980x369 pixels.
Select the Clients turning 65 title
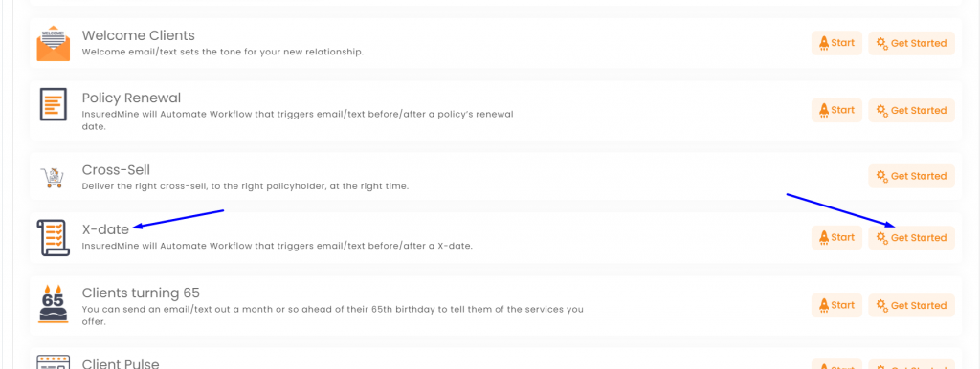(141, 293)
